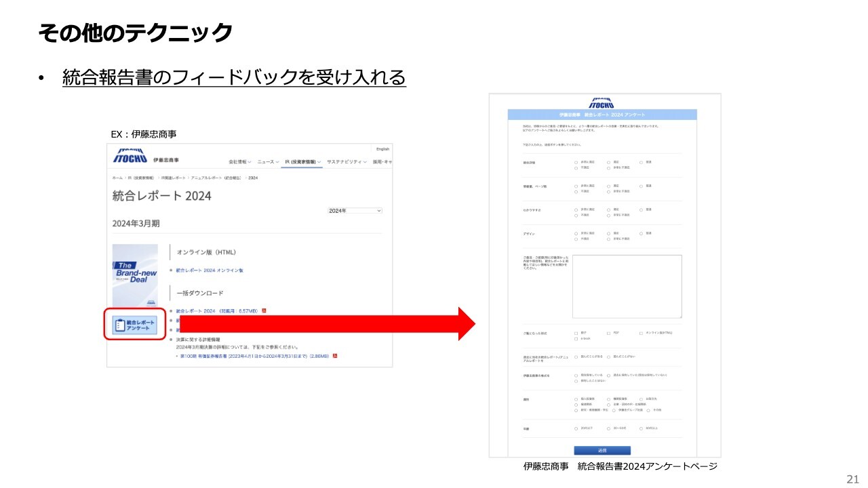Select 30〜50代 age option
Screen dimensions: 868x488
[x=608, y=428]
